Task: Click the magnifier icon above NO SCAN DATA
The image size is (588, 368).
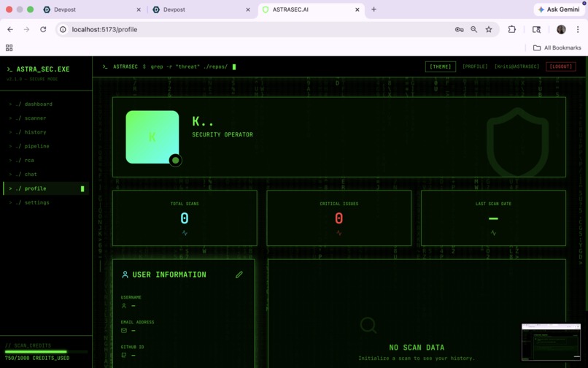Action: [368, 325]
